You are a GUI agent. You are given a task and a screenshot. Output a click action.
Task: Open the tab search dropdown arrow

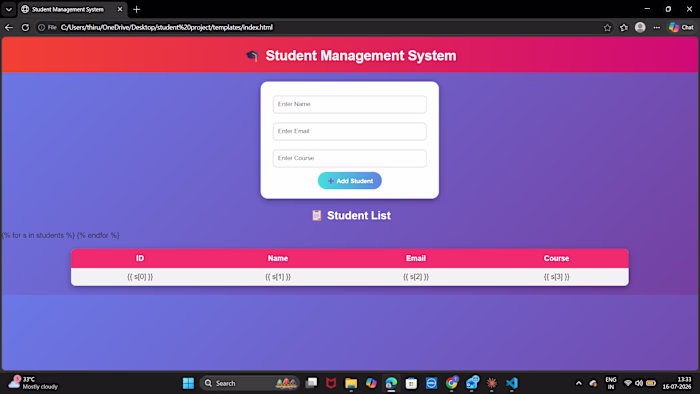tap(8, 9)
